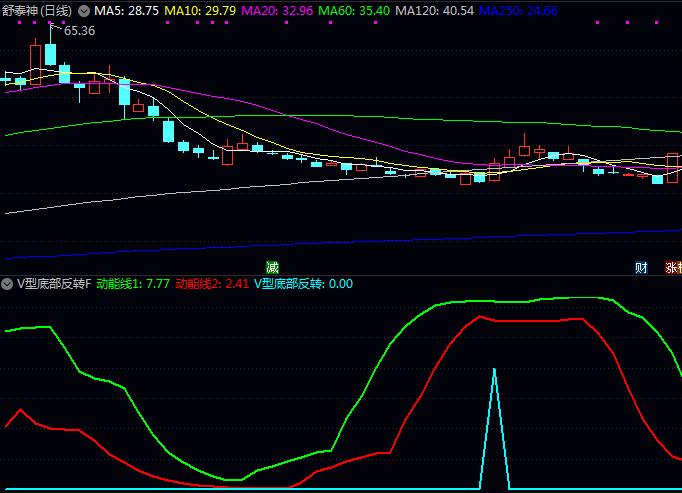Click the peak of the cyan V-reversal spike
Viewport: 682px width, 493px height.
pos(494,370)
